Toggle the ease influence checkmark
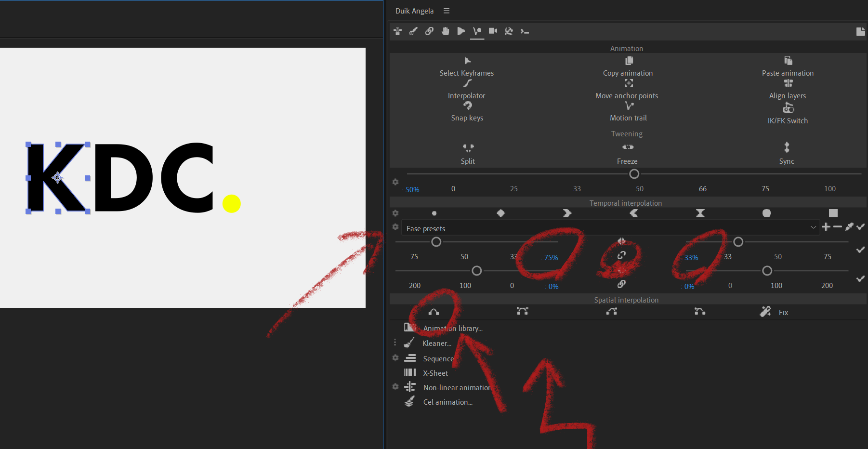The image size is (868, 449). (860, 250)
